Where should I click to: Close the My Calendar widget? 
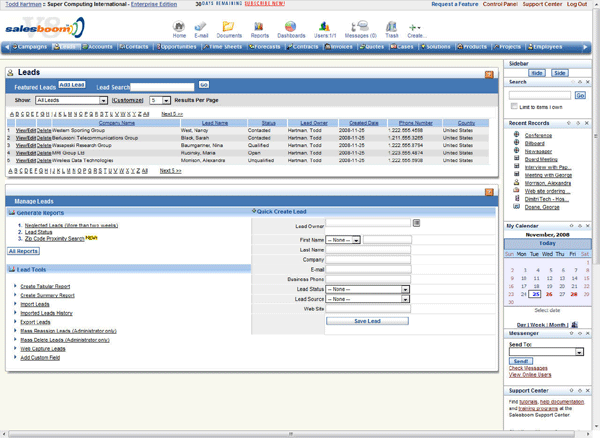click(588, 226)
